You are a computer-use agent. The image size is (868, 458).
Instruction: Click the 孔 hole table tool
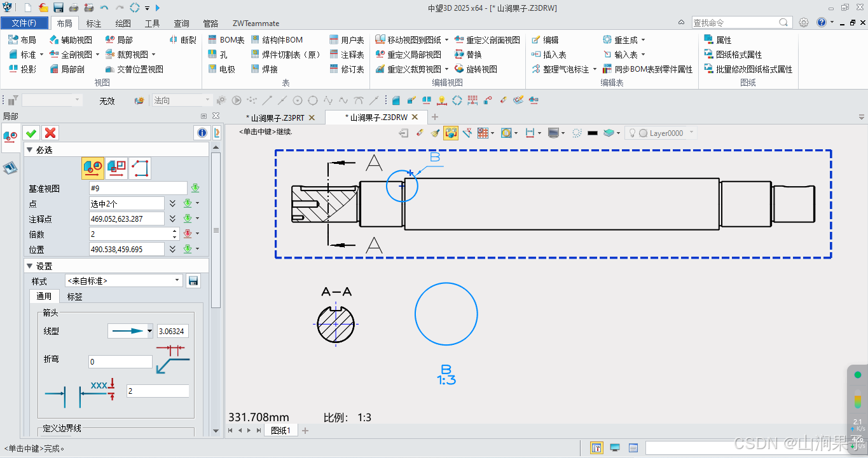click(217, 55)
